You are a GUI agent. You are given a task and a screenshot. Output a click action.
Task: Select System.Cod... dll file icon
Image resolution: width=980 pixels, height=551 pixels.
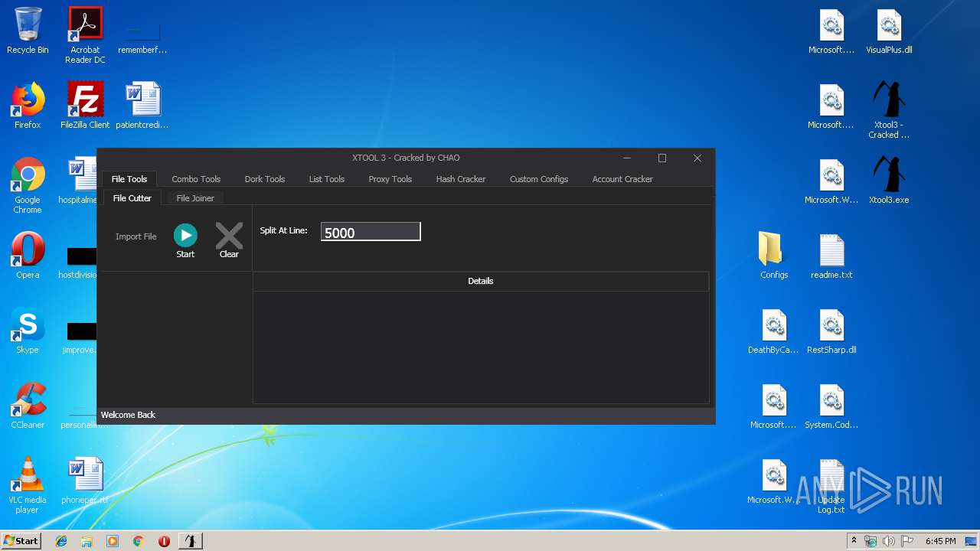(831, 406)
